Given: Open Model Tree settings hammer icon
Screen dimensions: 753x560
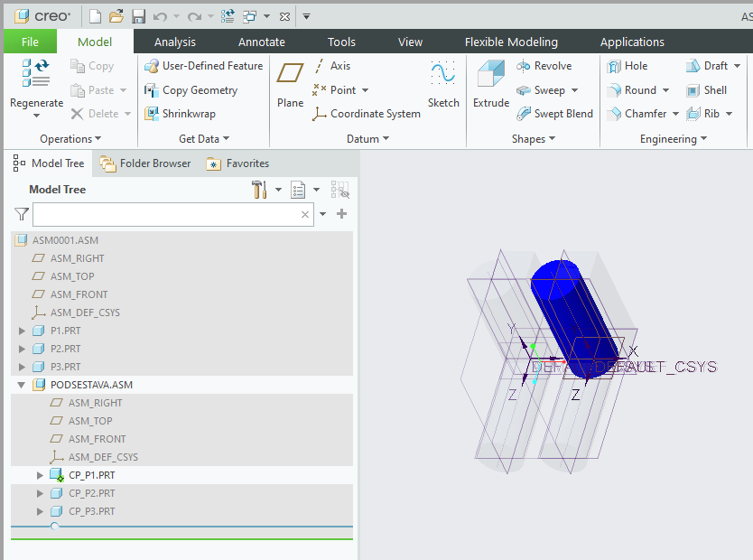Looking at the screenshot, I should [259, 190].
